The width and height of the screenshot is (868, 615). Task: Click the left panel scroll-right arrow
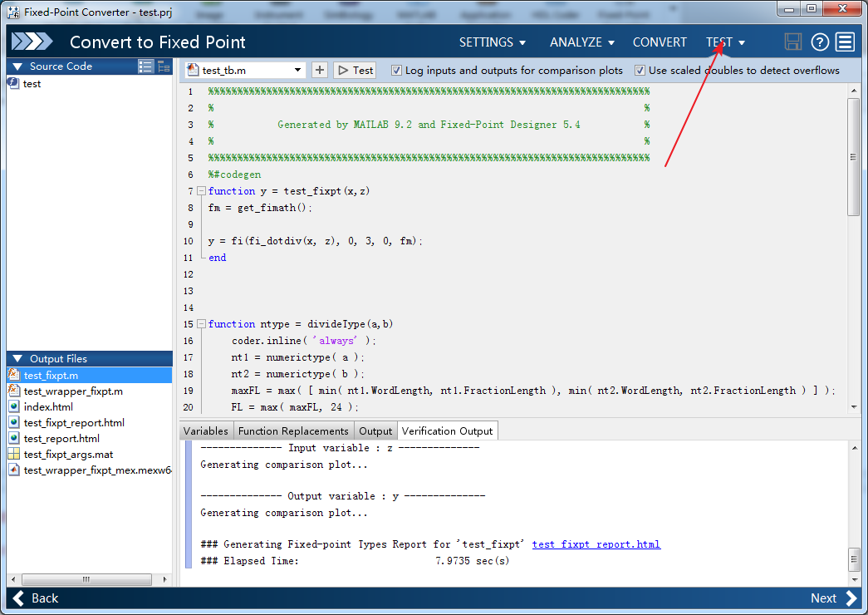click(x=164, y=579)
